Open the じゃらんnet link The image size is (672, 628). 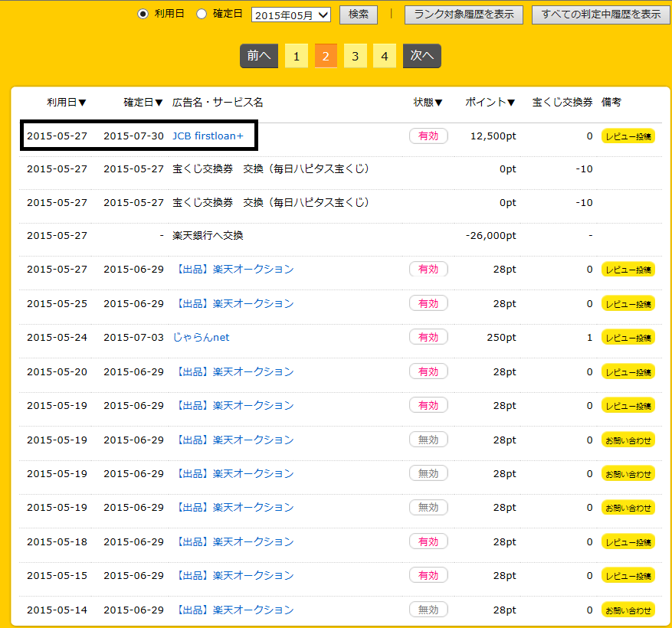pyautogui.click(x=201, y=338)
